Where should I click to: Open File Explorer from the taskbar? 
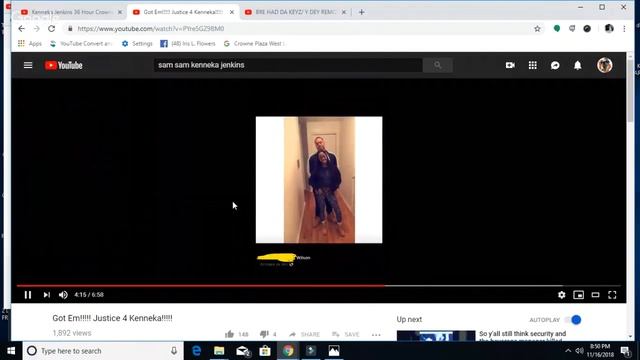tap(219, 351)
